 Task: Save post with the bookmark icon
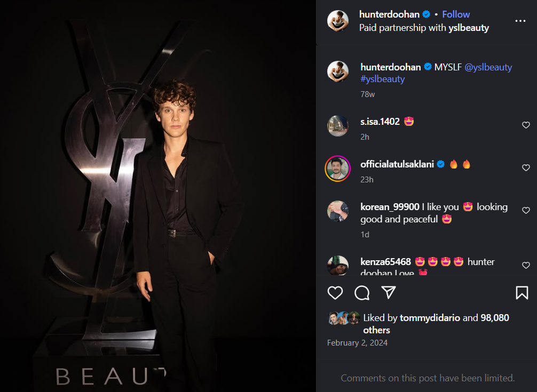pyautogui.click(x=522, y=293)
